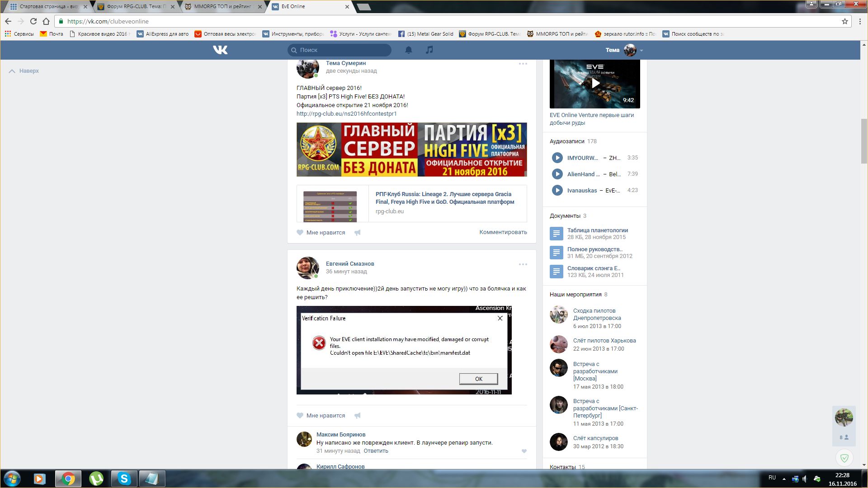This screenshot has width=868, height=488.
Task: Click the browser home icon
Action: [46, 21]
